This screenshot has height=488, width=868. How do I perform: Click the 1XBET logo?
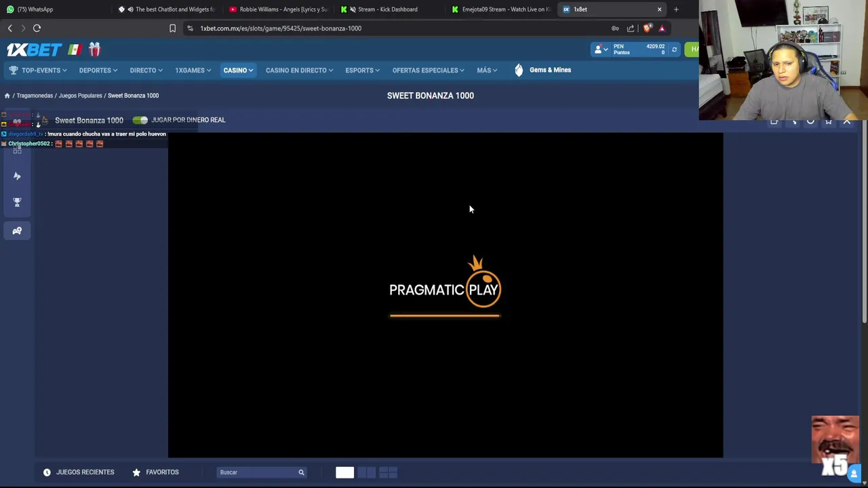[x=34, y=49]
